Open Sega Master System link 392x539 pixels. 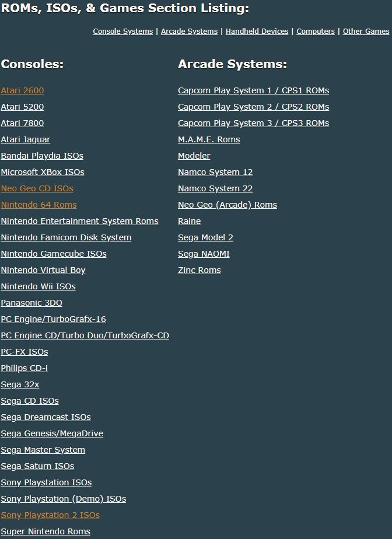point(43,450)
